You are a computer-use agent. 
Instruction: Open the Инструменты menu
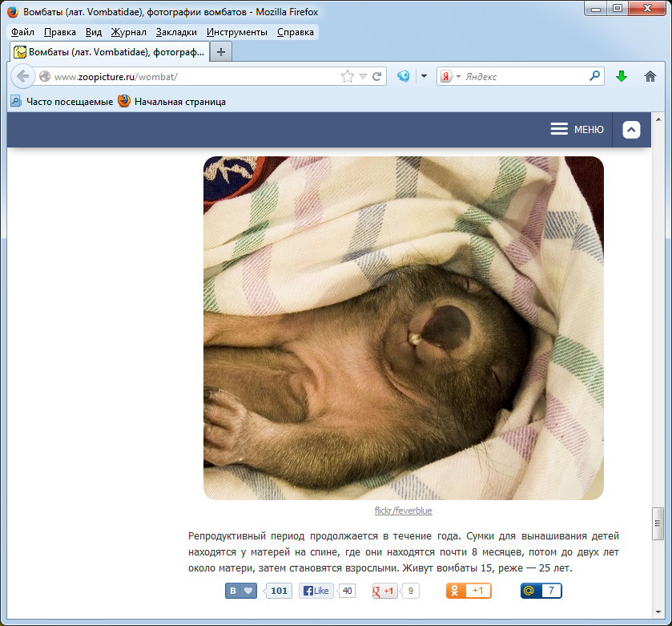236,32
